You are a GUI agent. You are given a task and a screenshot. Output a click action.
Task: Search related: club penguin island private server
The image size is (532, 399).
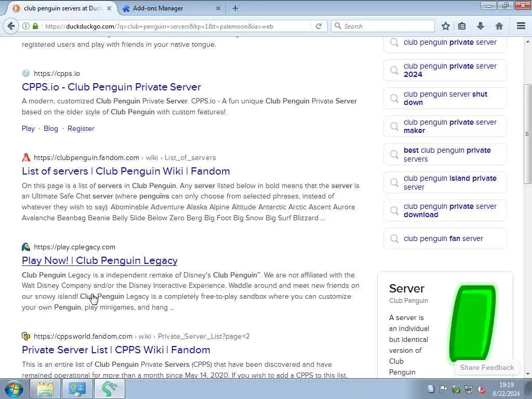[x=445, y=182]
